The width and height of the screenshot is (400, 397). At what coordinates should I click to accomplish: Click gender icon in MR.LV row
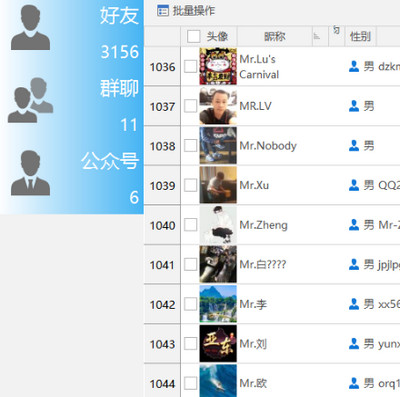[354, 106]
